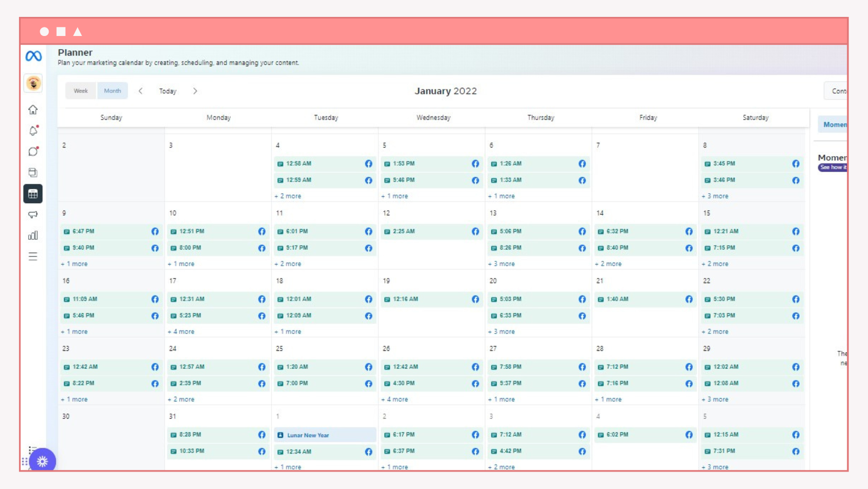Open the profile avatar in sidebar

33,83
